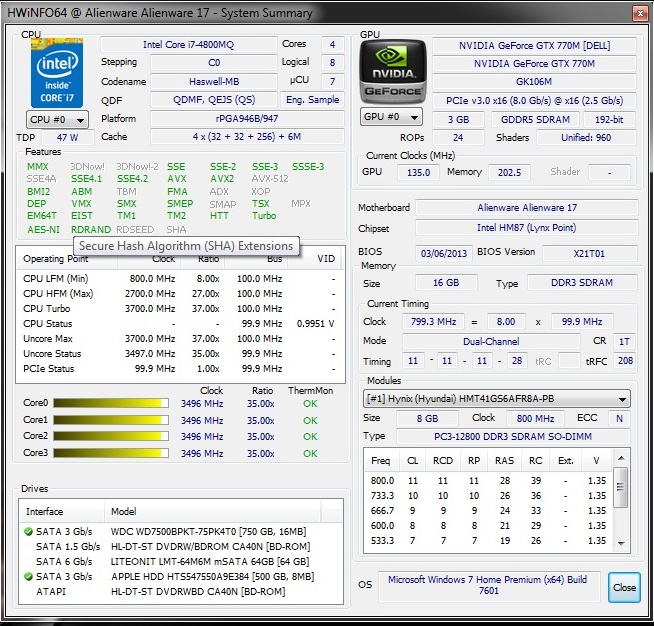Click the Close button
The width and height of the screenshot is (654, 626).
624,587
